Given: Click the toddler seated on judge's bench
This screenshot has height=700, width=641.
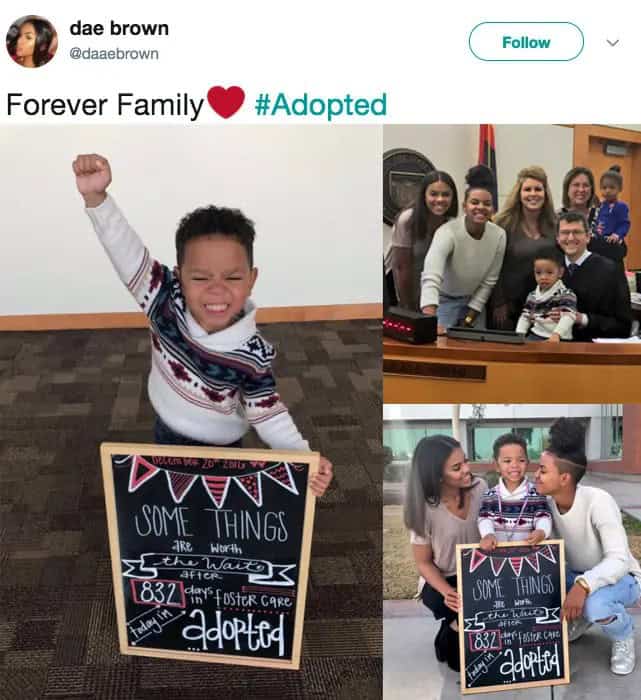Looking at the screenshot, I should click(547, 298).
